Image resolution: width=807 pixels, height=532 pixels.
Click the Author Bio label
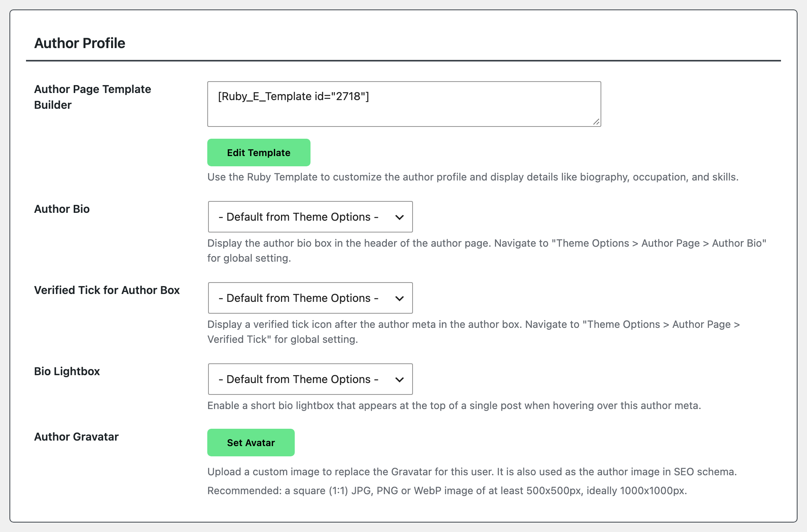[x=62, y=209]
